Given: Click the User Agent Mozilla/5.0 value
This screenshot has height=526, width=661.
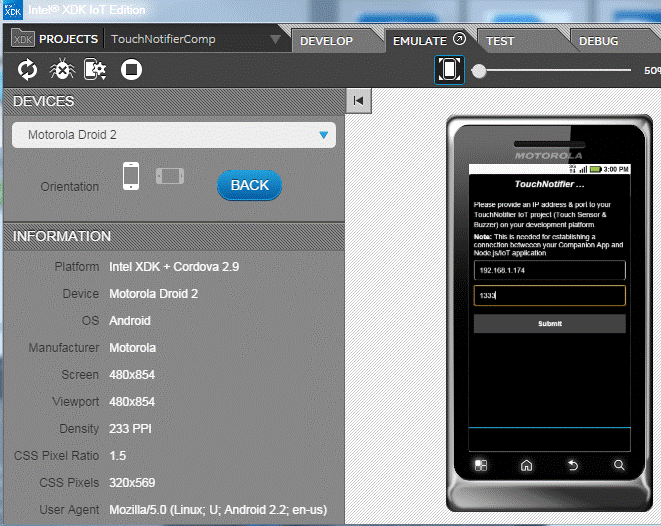Looking at the screenshot, I should 218,510.
